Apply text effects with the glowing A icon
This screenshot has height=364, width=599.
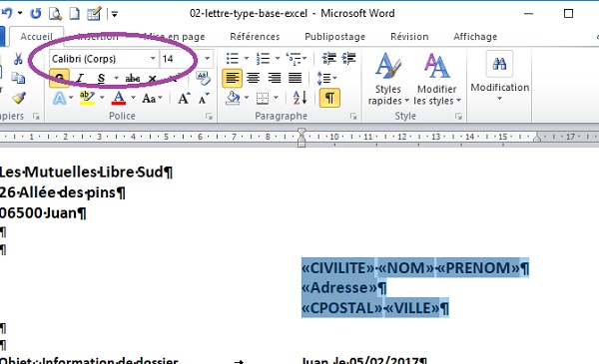click(x=60, y=99)
